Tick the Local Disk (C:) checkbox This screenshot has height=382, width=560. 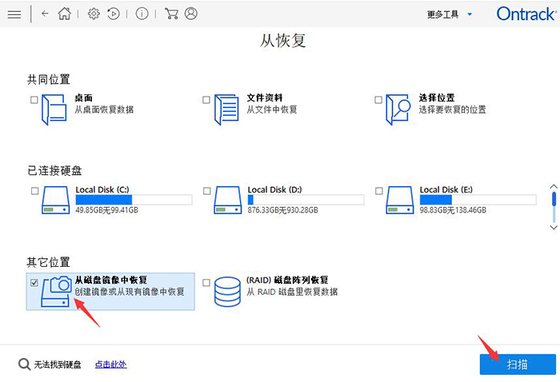(x=35, y=191)
